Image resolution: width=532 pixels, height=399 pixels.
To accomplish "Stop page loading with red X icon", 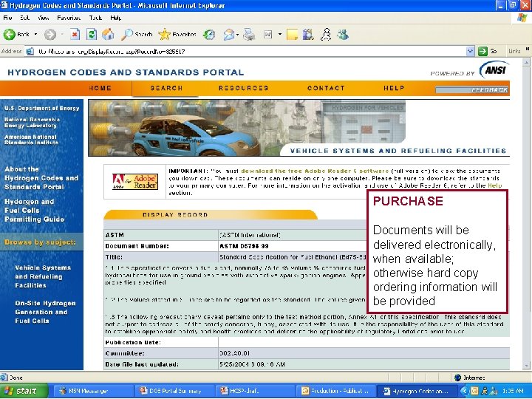I will [x=75, y=34].
